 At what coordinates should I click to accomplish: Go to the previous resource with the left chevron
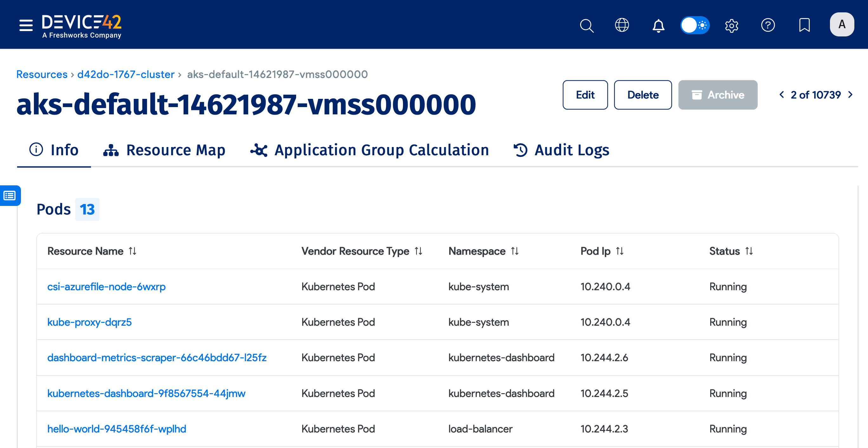[x=781, y=95]
